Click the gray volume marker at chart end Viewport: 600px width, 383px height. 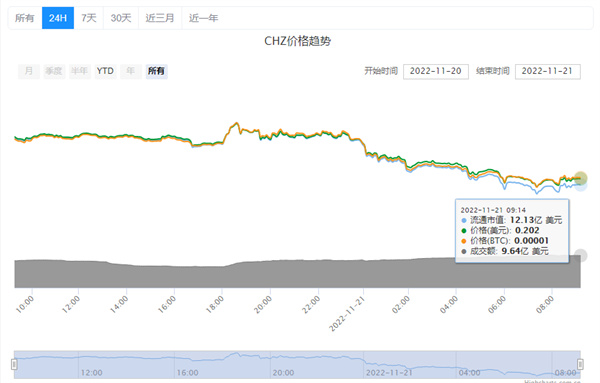tap(580, 255)
